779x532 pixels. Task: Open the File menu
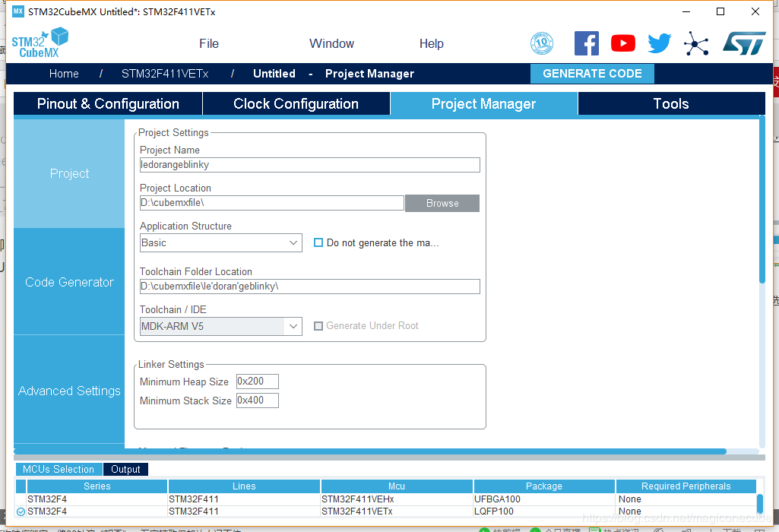point(209,44)
